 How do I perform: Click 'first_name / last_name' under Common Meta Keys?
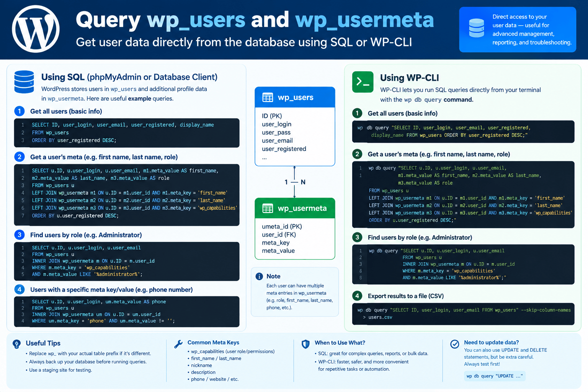click(x=216, y=358)
